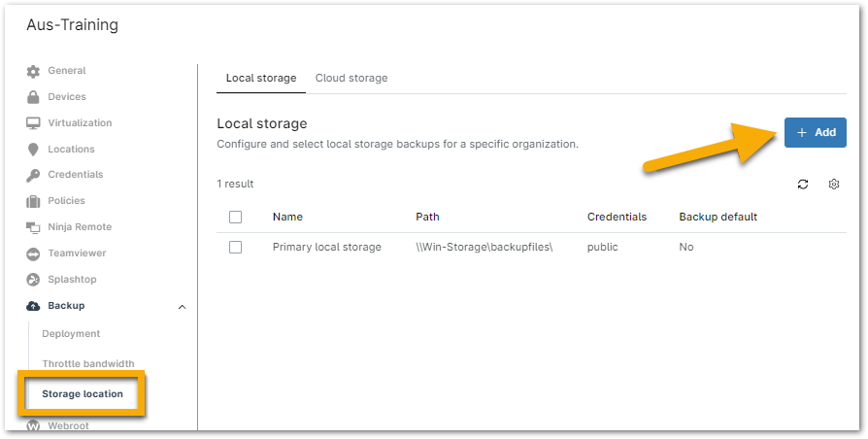This screenshot has width=868, height=439.
Task: Click the Add storage button
Action: 815,132
